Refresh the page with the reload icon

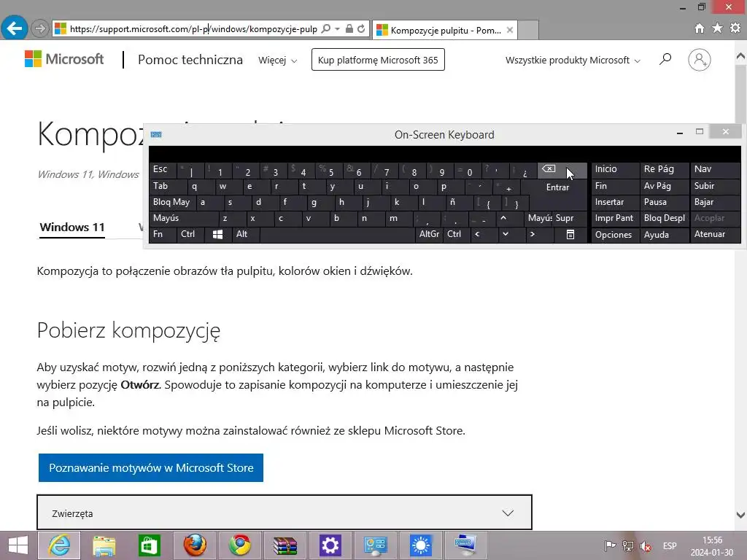(x=362, y=28)
